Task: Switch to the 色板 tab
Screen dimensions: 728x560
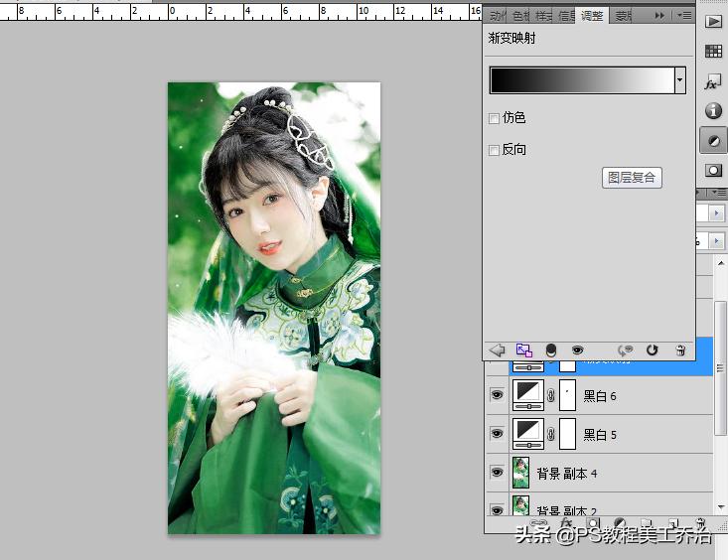Action: point(521,16)
